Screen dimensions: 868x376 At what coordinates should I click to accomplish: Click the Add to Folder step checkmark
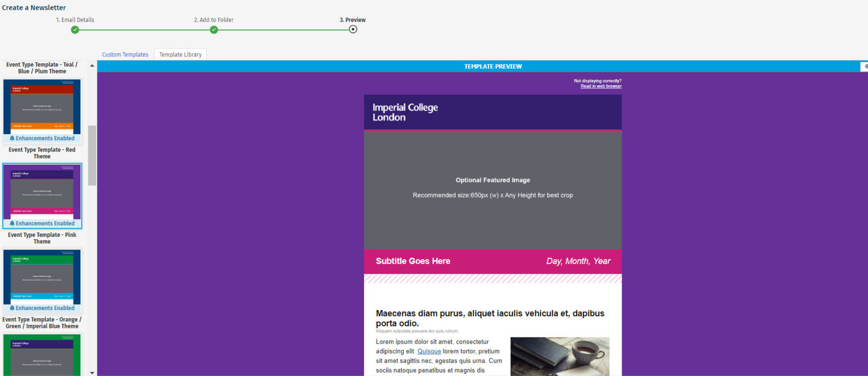tap(214, 30)
